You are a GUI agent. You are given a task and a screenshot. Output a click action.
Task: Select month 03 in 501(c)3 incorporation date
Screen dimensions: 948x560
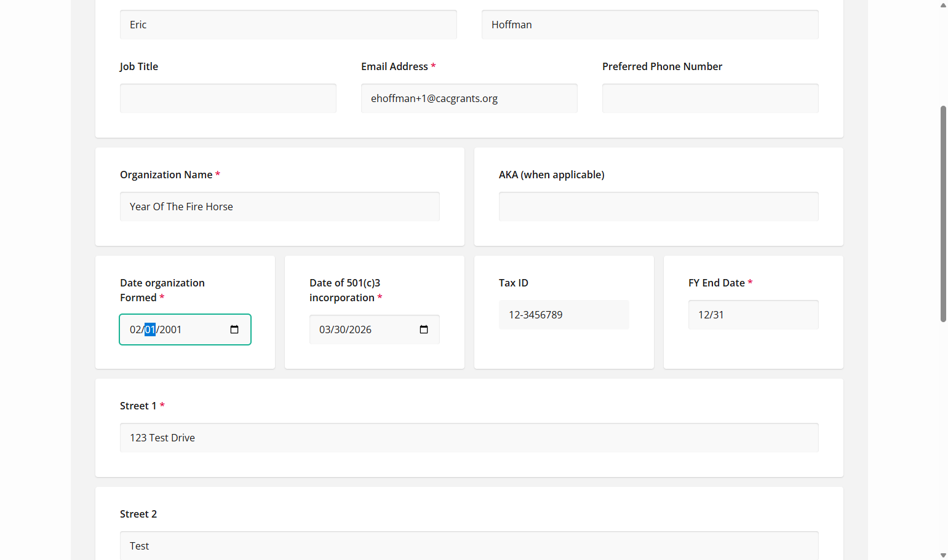pyautogui.click(x=325, y=329)
